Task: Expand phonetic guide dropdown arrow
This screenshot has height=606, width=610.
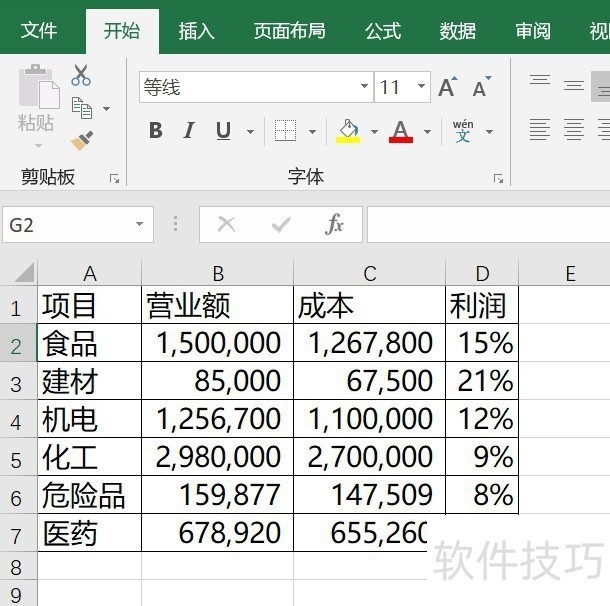Action: click(489, 132)
